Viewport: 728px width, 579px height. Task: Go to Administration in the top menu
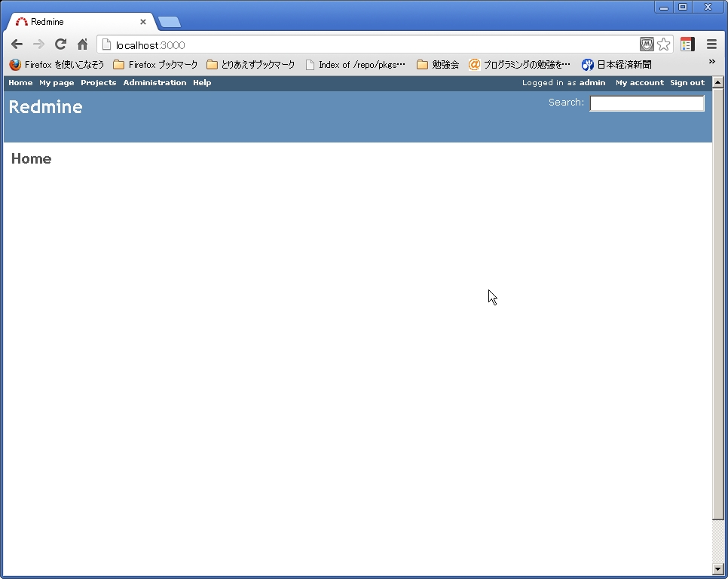tap(154, 83)
